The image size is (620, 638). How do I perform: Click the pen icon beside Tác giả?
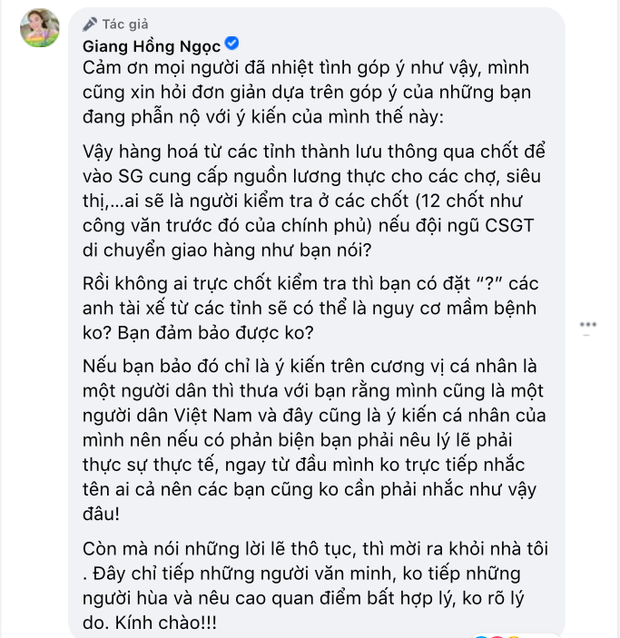pos(91,22)
